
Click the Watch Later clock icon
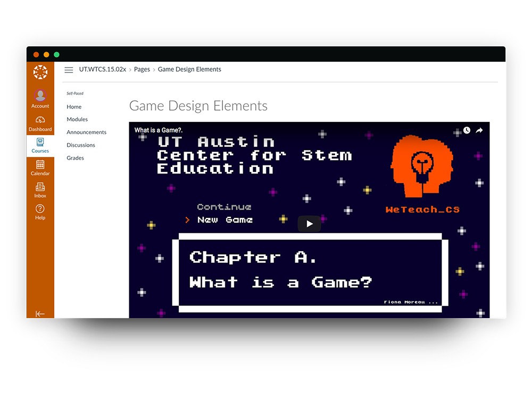(467, 130)
